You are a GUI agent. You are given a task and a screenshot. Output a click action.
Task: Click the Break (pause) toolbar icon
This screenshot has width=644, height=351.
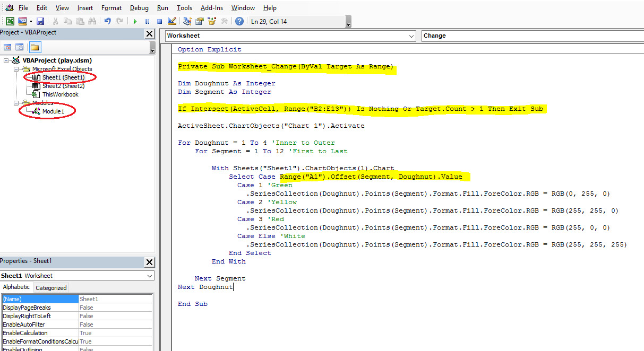click(147, 21)
